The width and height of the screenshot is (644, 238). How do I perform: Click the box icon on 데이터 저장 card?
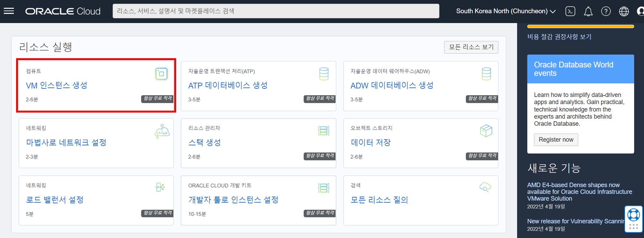click(x=486, y=131)
